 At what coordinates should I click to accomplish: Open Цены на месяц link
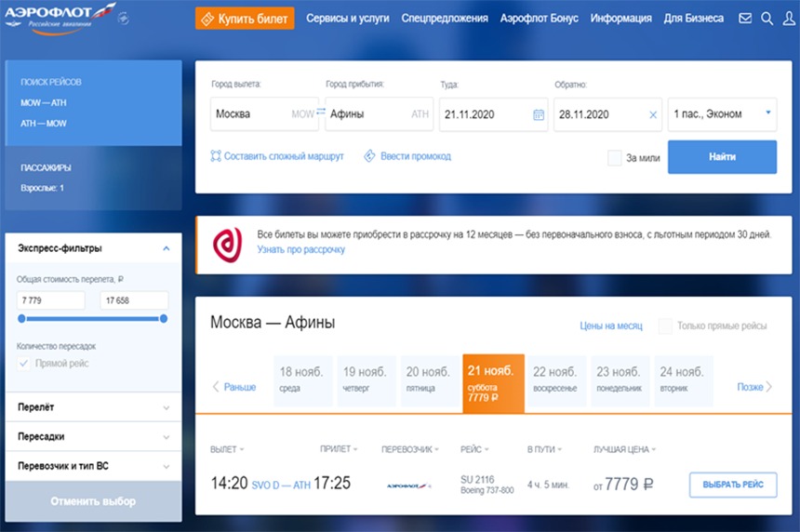tap(611, 326)
